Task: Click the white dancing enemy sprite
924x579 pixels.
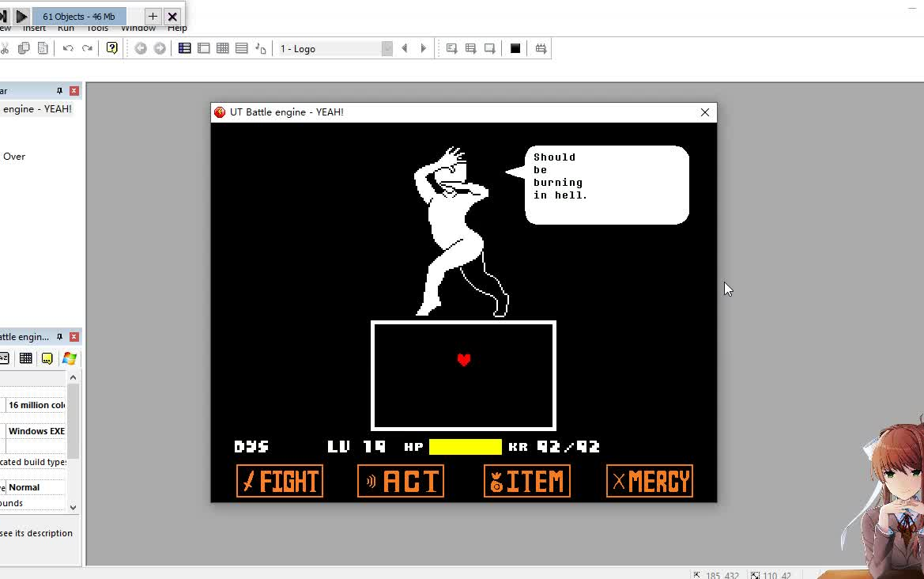Action: tap(460, 232)
